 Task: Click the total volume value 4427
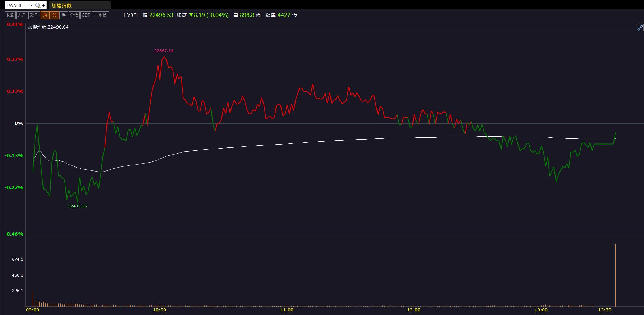pyautogui.click(x=283, y=15)
